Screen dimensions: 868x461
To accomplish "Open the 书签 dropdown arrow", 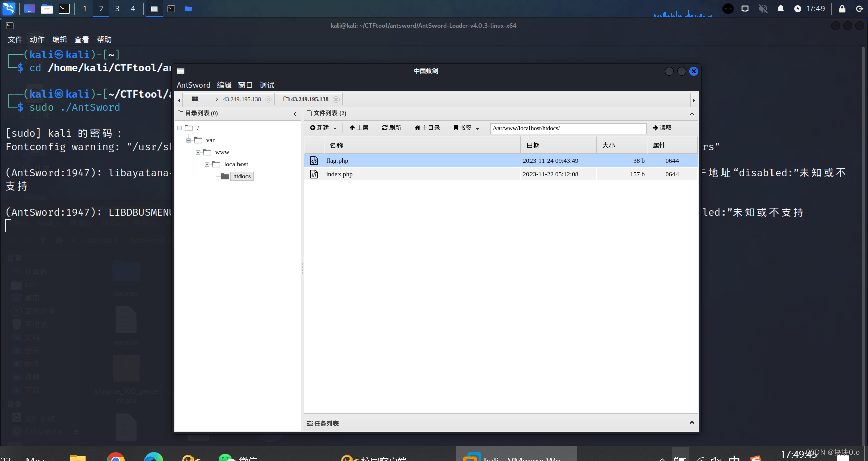I will (x=477, y=128).
